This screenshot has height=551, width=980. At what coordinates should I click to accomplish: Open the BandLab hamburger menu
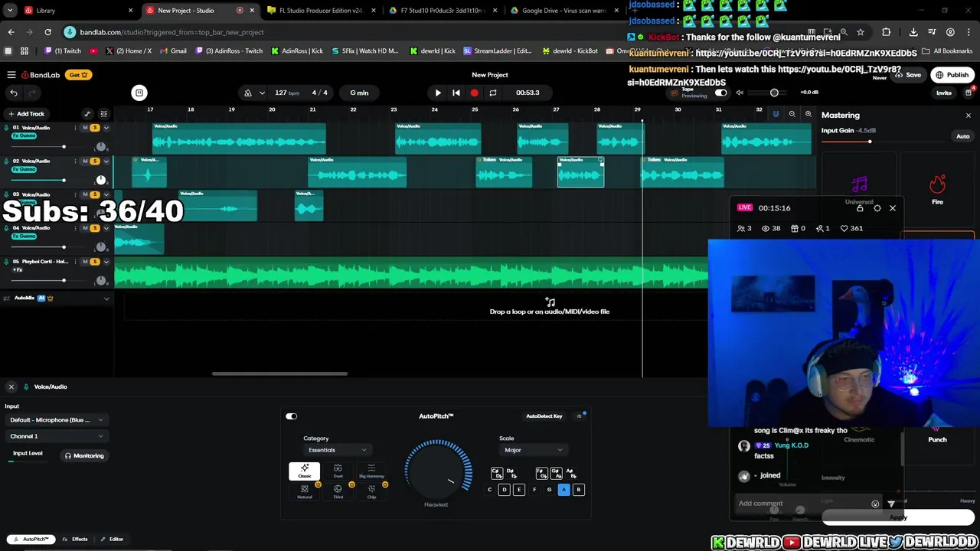click(x=11, y=75)
